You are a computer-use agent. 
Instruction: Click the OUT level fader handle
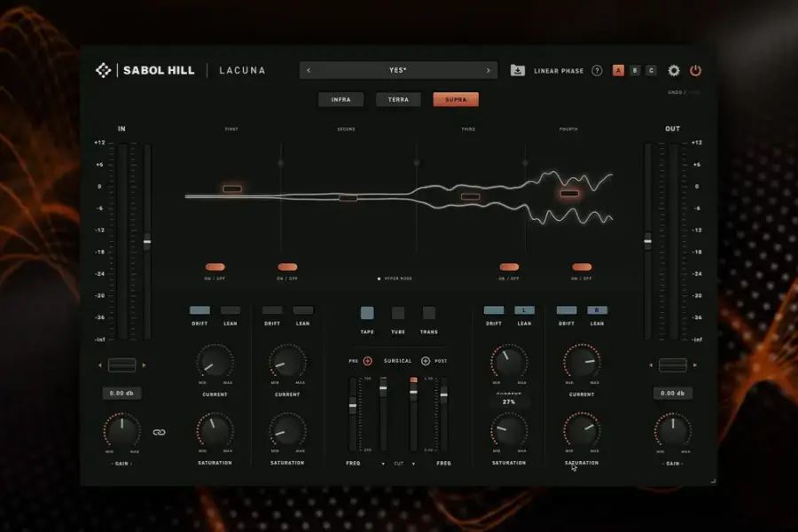point(648,241)
